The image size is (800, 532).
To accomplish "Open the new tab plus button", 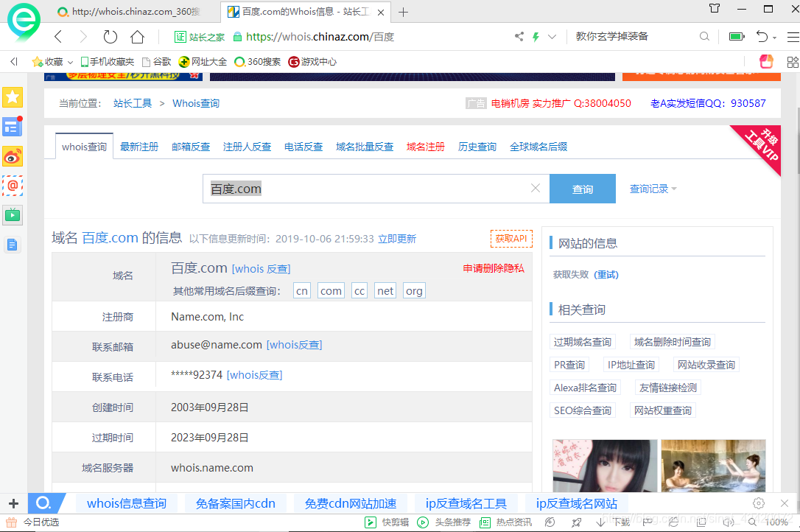I will point(403,13).
